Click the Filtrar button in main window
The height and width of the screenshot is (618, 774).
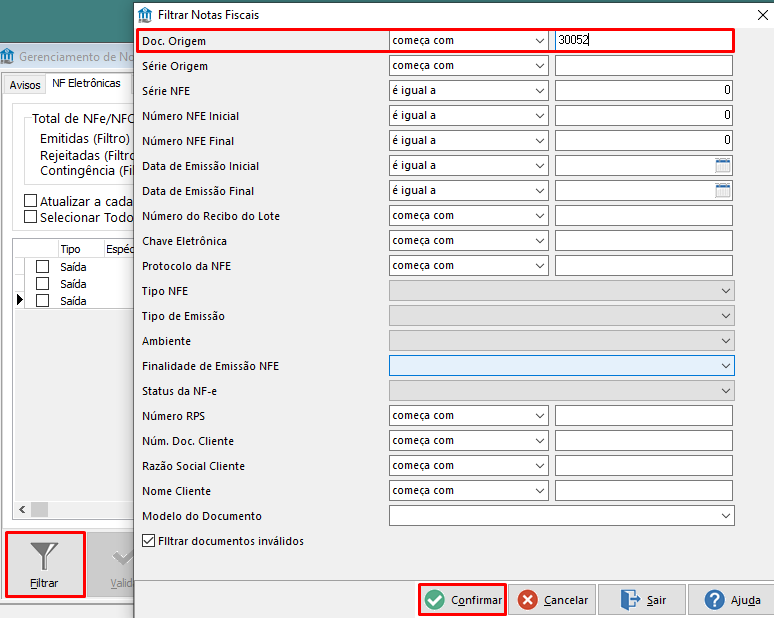click(45, 564)
